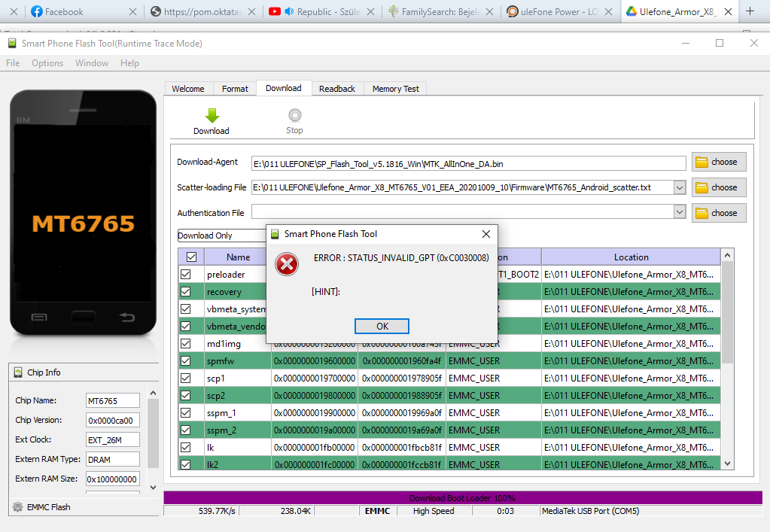770x532 pixels.
Task: Click the Chip Info up scroll arrow
Action: (x=153, y=393)
